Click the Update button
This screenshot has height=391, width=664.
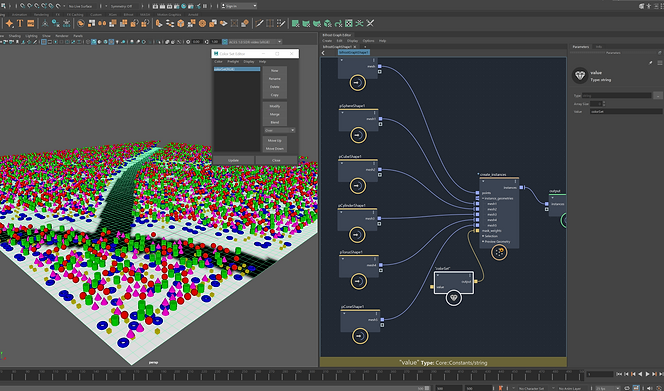click(x=233, y=161)
